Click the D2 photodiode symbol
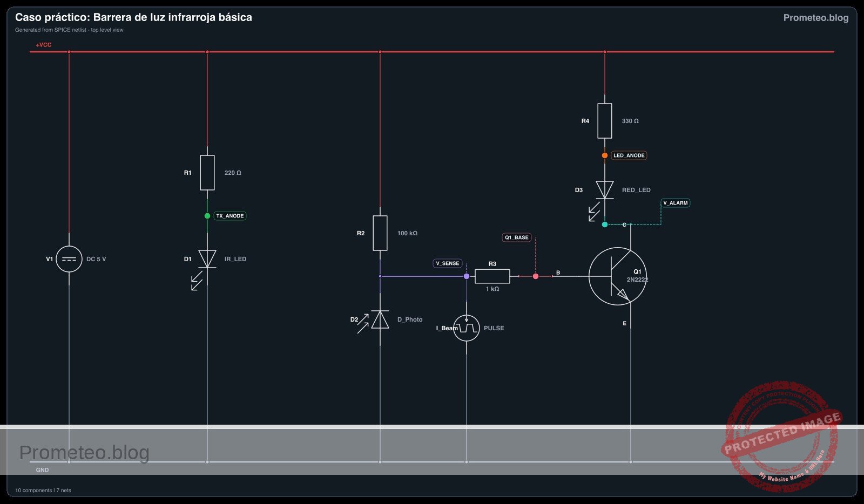 [x=380, y=319]
